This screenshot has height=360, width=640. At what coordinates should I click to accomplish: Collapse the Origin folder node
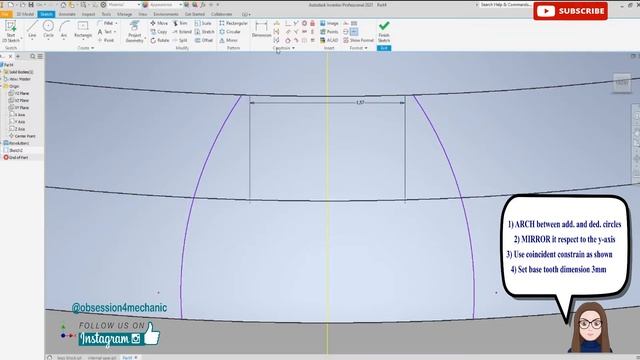click(2, 86)
